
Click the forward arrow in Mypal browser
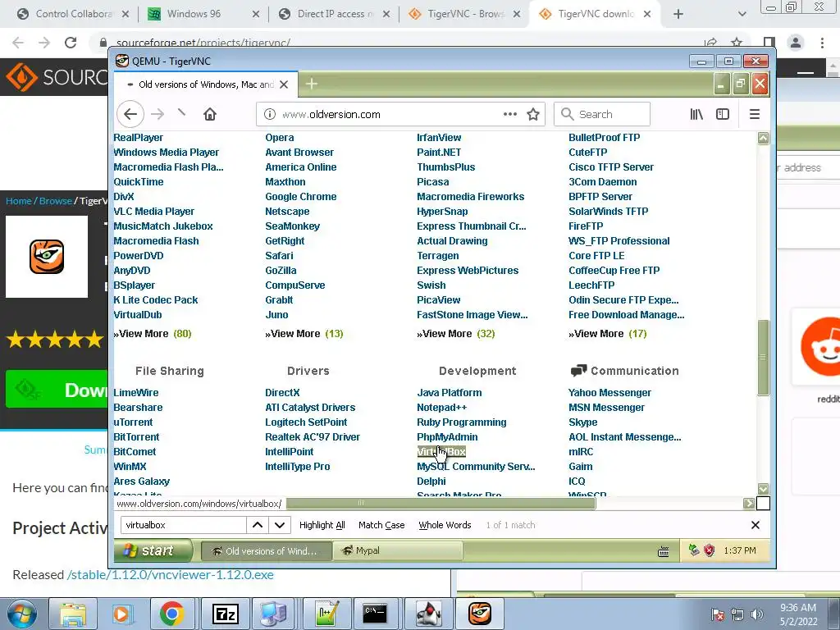tap(157, 114)
